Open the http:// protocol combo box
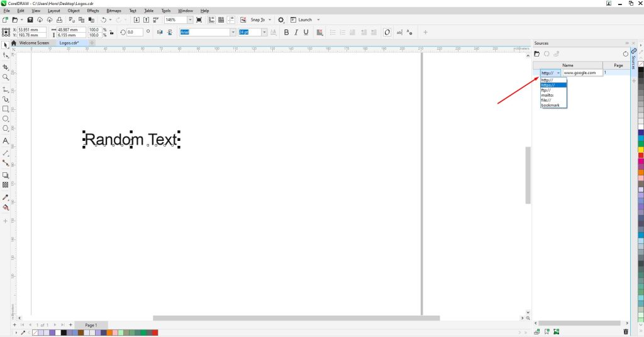 tap(550, 73)
